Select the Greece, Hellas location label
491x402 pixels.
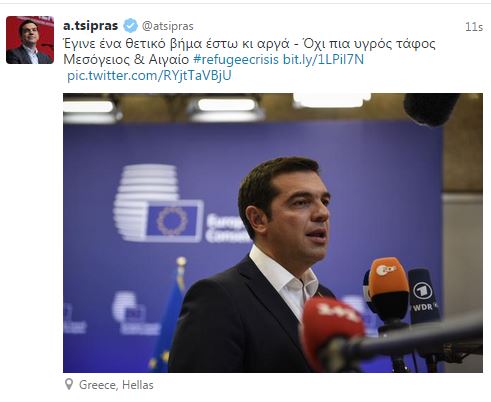click(x=116, y=385)
